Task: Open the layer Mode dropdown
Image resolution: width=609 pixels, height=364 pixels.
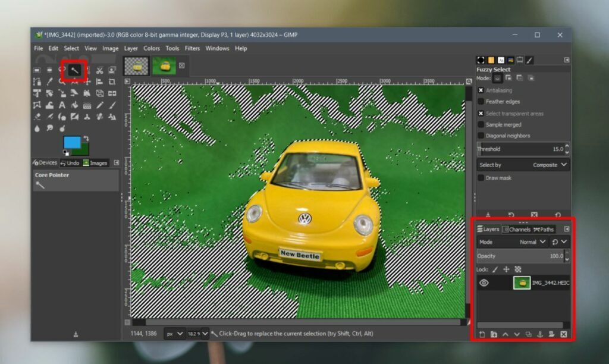Action: click(x=531, y=242)
